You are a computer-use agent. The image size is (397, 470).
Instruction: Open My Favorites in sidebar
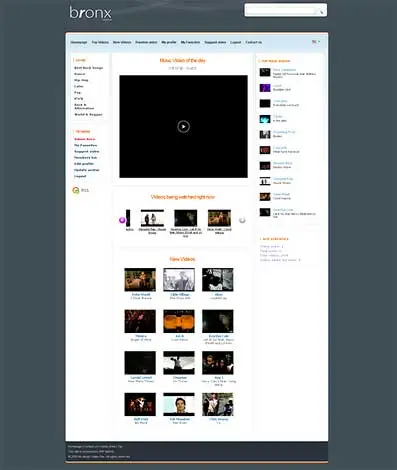point(86,145)
